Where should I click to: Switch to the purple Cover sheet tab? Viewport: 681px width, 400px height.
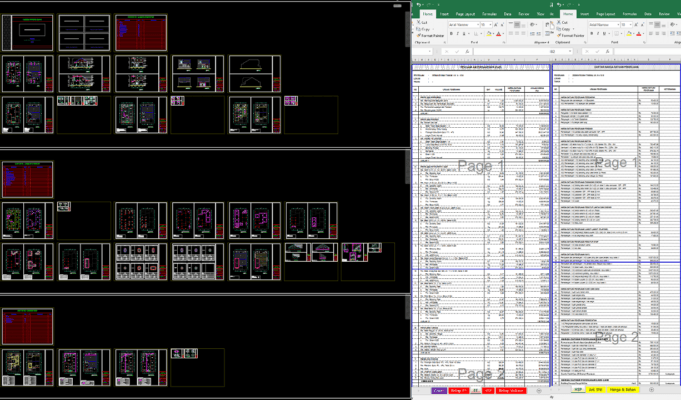(439, 390)
